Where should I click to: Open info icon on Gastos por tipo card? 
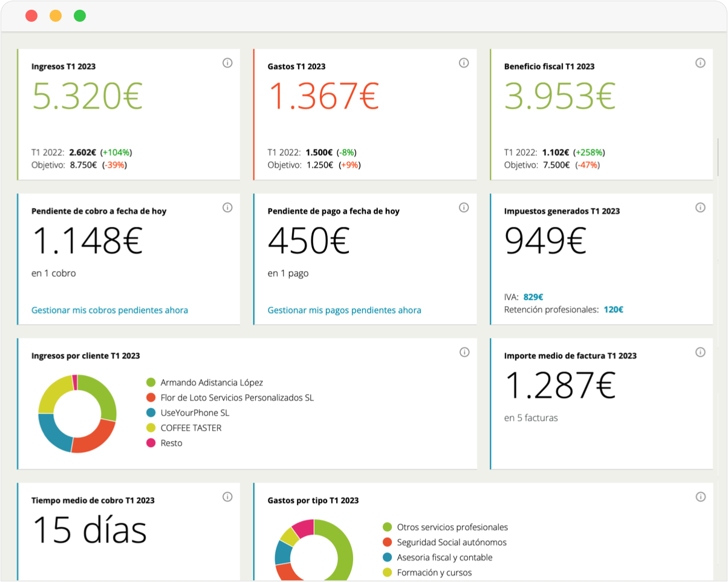(700, 497)
